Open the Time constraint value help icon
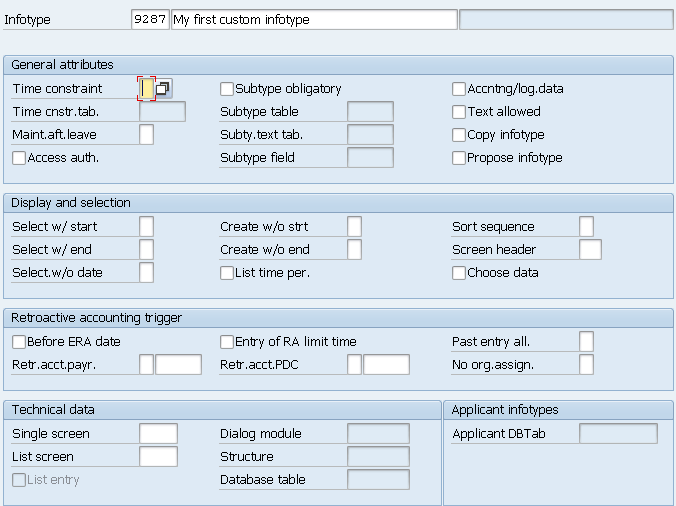 pyautogui.click(x=163, y=89)
